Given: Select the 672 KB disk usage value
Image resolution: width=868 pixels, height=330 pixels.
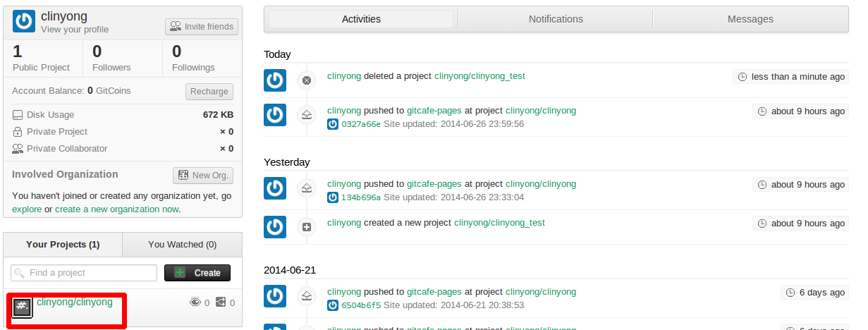Looking at the screenshot, I should tap(218, 115).
